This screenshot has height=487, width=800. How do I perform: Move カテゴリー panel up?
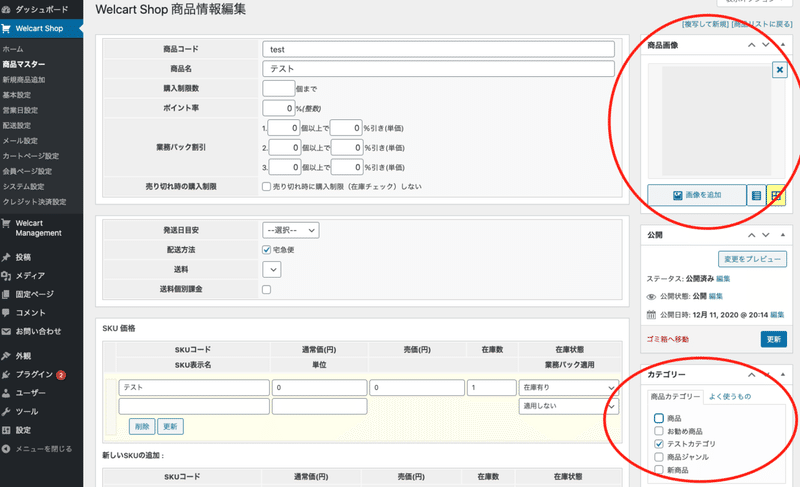tap(752, 375)
